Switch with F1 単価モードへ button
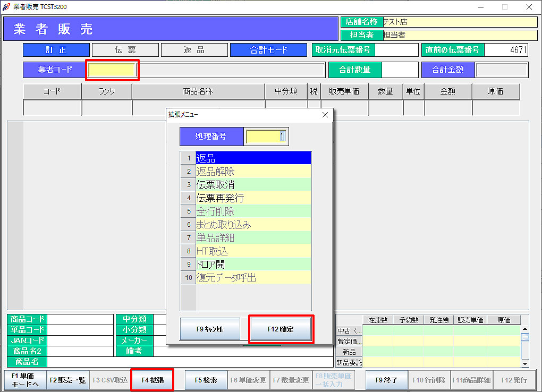This screenshot has width=542, height=392. (25, 380)
